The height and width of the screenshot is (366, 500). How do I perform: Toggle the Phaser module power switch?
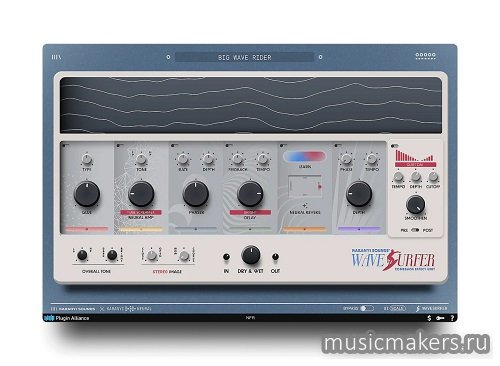(x=174, y=145)
